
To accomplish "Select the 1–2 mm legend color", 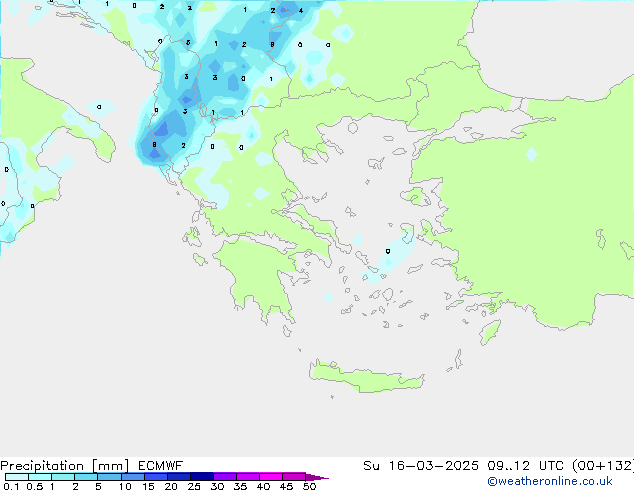I will tap(63, 477).
